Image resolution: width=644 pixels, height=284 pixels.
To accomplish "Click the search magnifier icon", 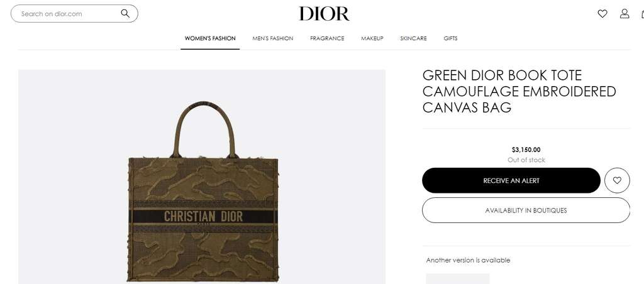I will [x=125, y=14].
